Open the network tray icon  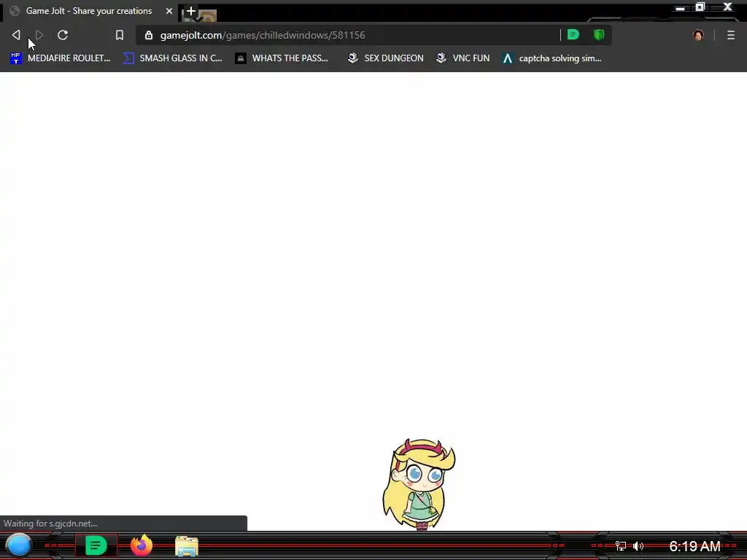(x=621, y=545)
